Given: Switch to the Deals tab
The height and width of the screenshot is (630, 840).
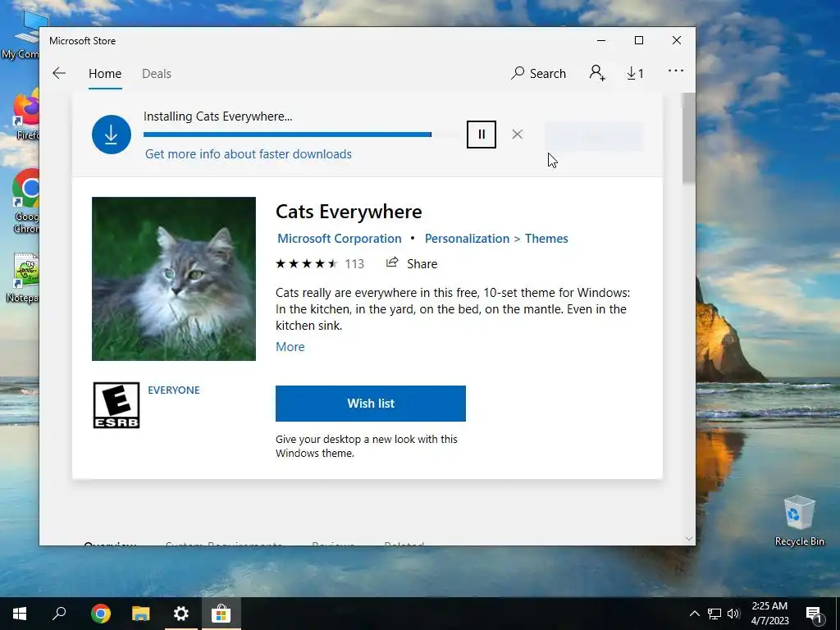Looking at the screenshot, I should pyautogui.click(x=157, y=73).
